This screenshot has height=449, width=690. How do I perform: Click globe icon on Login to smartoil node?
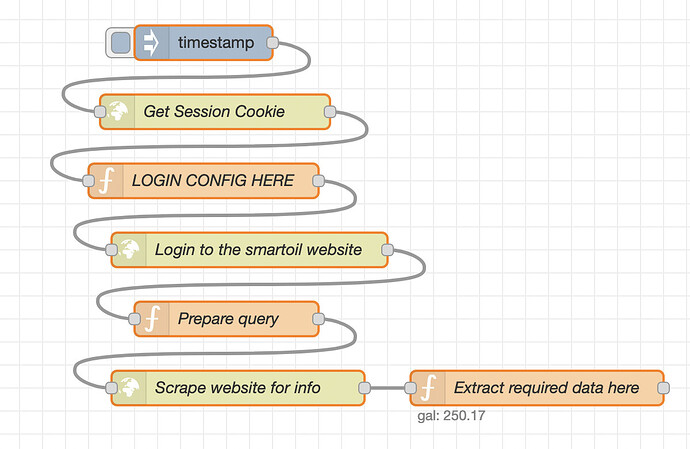tap(128, 250)
